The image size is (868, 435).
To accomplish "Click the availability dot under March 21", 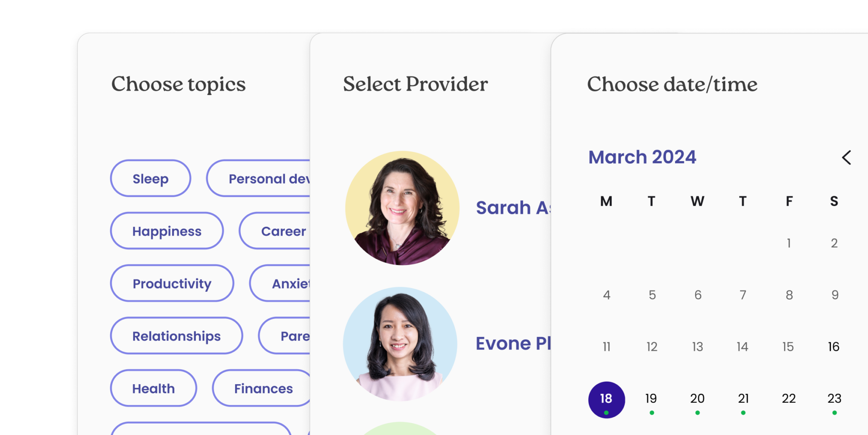I will (x=743, y=412).
